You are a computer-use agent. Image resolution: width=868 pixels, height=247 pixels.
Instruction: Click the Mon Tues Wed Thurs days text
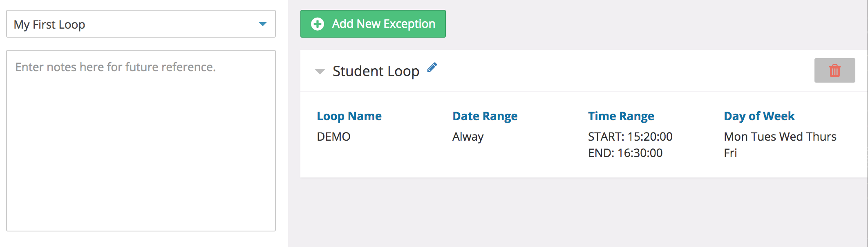click(780, 137)
